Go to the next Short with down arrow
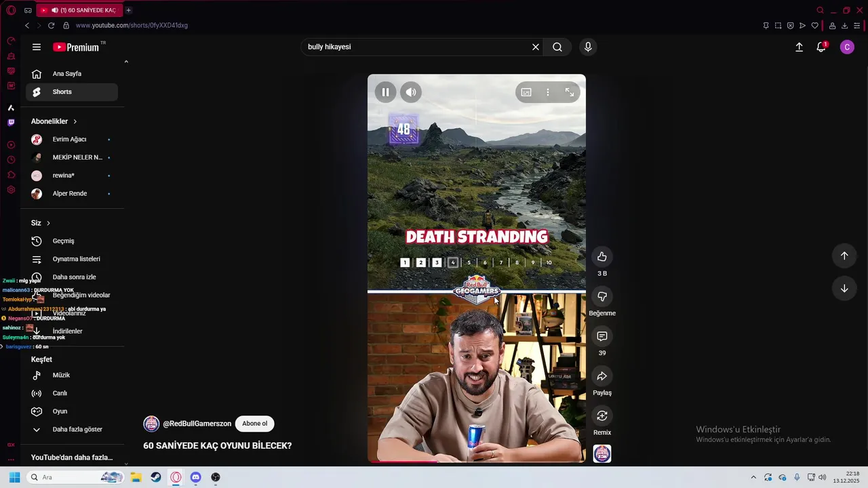The image size is (868, 488). (844, 288)
